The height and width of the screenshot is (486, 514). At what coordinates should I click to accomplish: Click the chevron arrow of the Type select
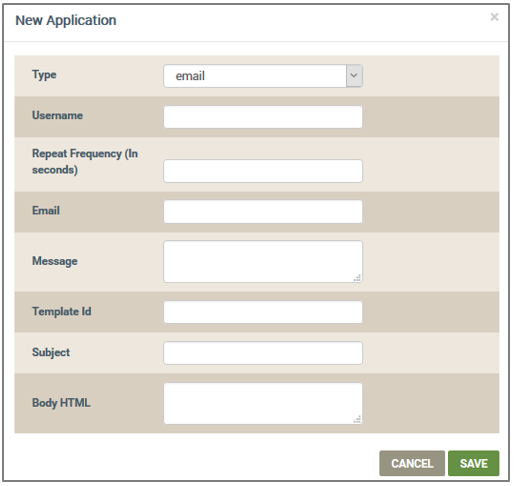click(x=354, y=76)
